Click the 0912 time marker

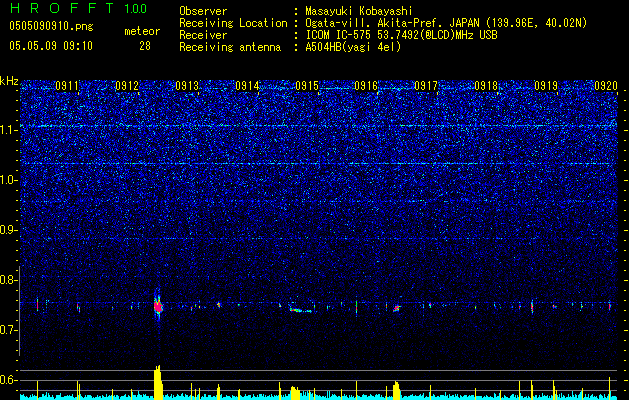click(x=127, y=86)
